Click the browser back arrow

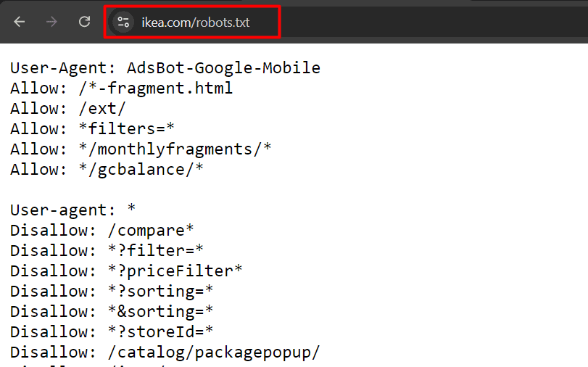(20, 22)
